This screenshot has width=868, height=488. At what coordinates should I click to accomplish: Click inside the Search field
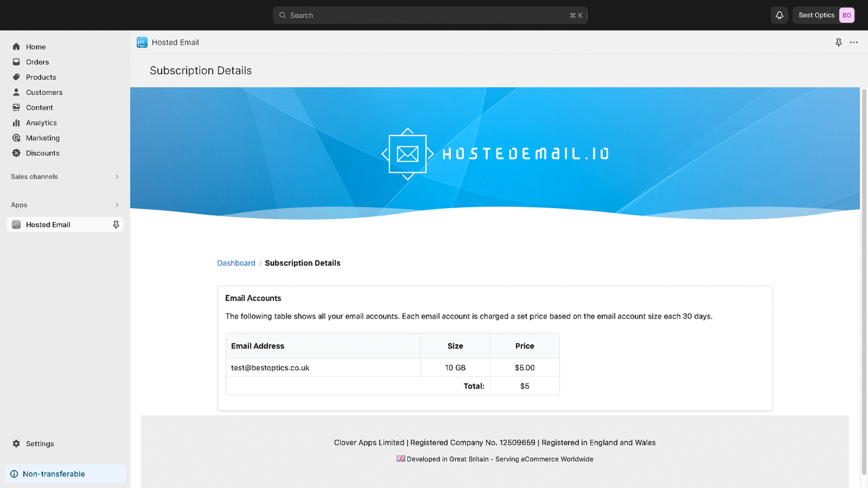430,15
